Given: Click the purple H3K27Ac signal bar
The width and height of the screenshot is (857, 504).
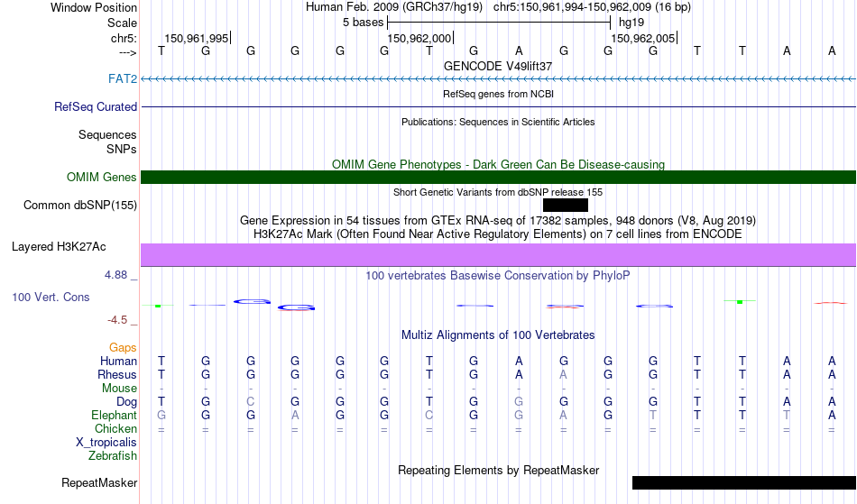Looking at the screenshot, I should coord(499,255).
